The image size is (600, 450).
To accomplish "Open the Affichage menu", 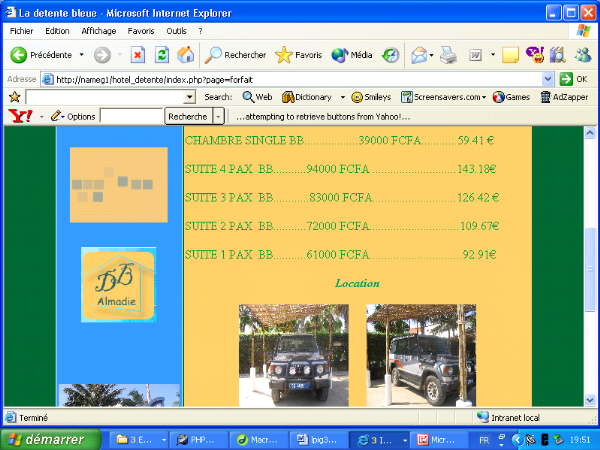I will [98, 31].
